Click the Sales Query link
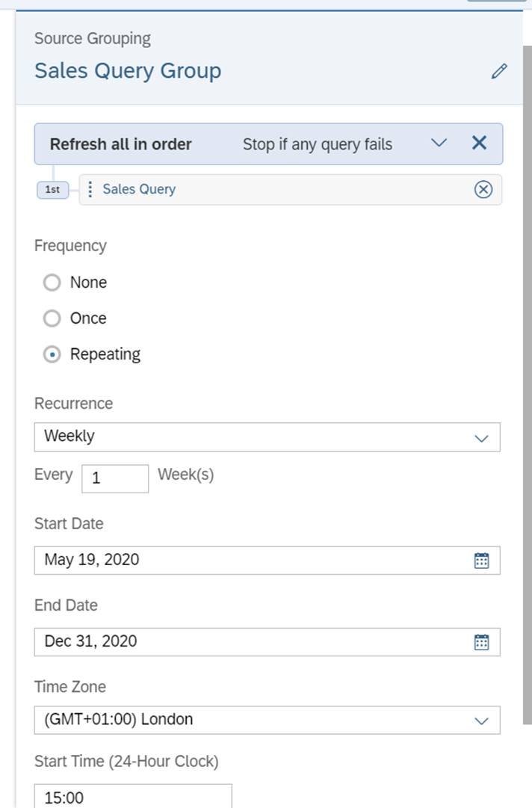532x808 pixels. (139, 189)
